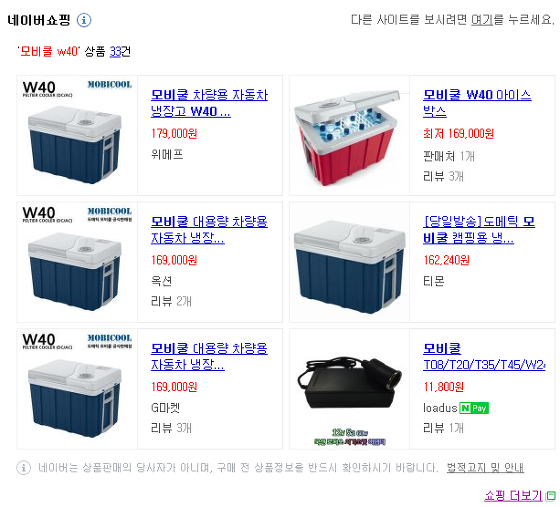Select the 티몬 blue cooler thumbnail
Screen dimensions: 560x507
[x=349, y=262]
